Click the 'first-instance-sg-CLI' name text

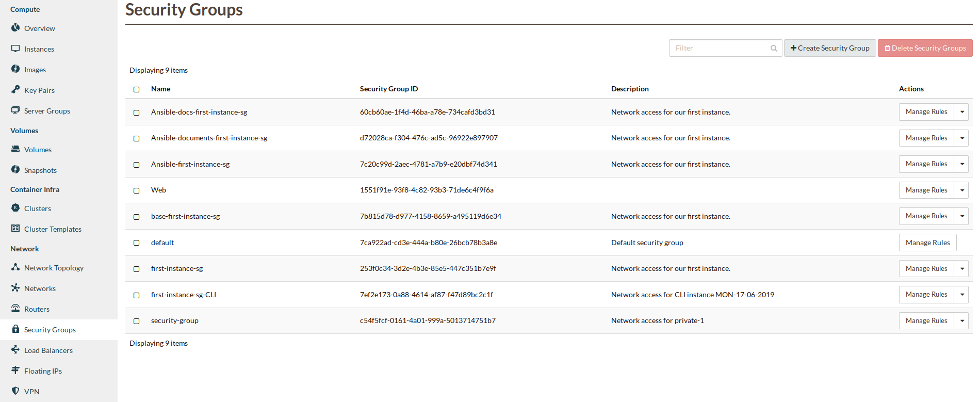pyautogui.click(x=184, y=295)
